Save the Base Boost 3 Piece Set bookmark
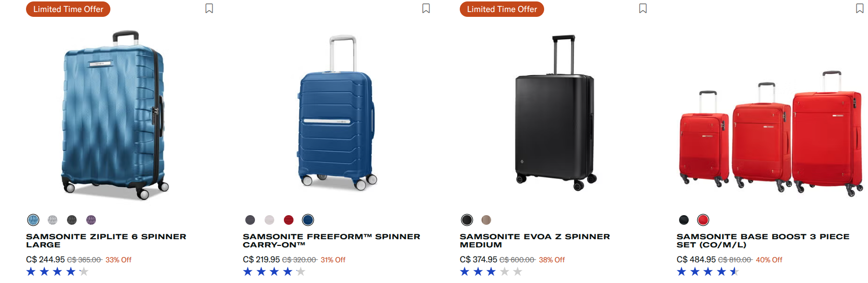 (860, 9)
